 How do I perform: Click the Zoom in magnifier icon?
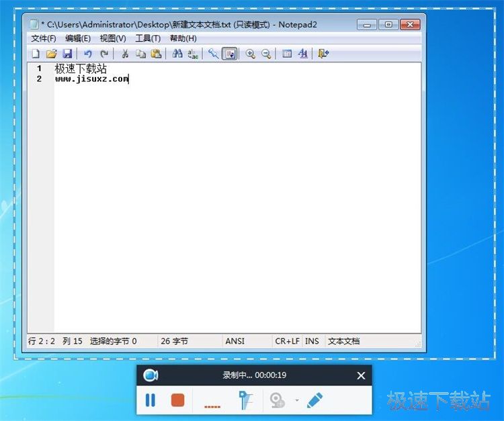pyautogui.click(x=250, y=54)
